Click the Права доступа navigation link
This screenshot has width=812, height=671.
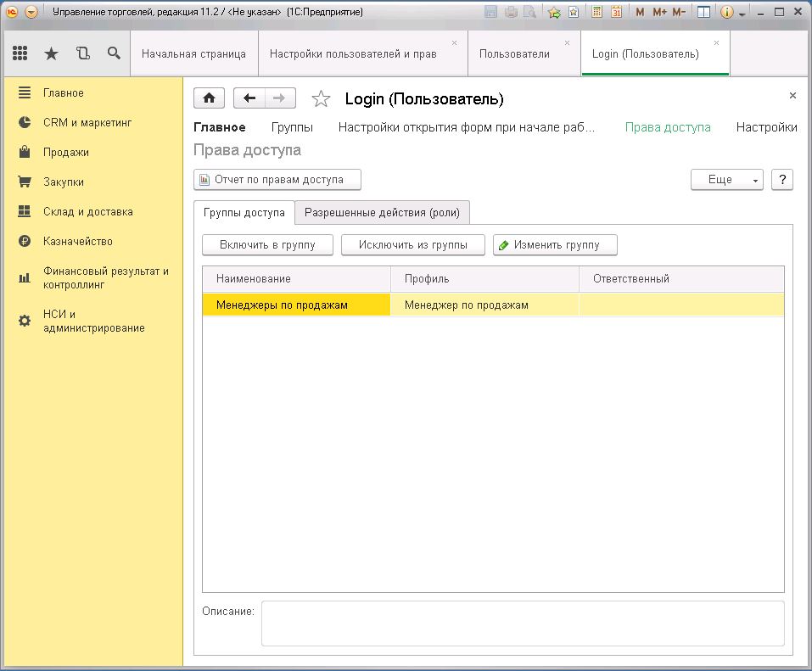pyautogui.click(x=668, y=127)
